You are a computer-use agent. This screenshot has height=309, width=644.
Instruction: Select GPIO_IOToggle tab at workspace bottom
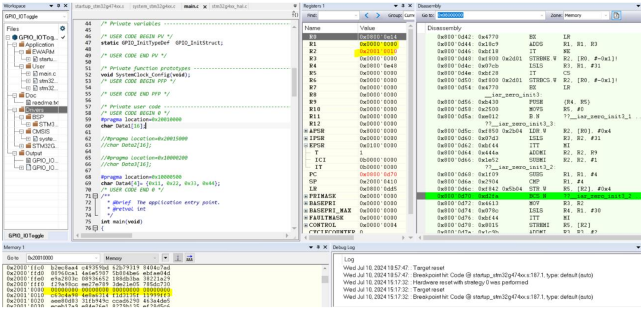pos(26,236)
